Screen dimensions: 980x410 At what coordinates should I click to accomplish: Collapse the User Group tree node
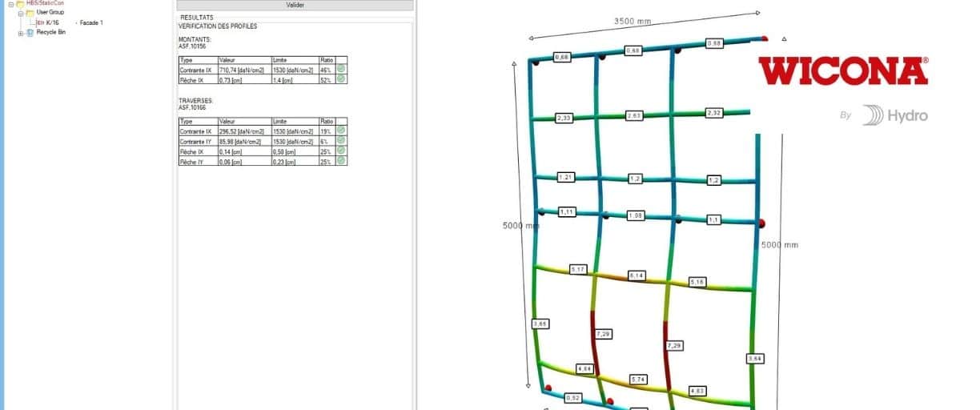(x=21, y=13)
